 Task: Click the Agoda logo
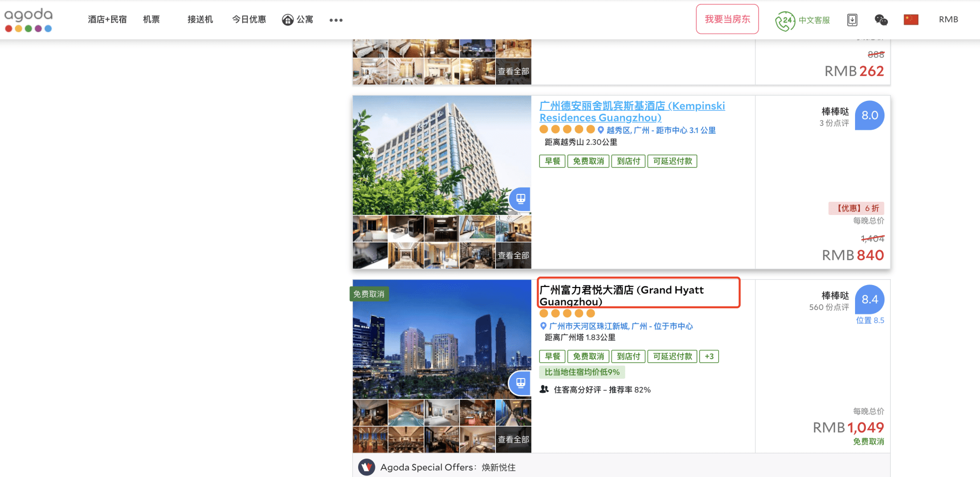click(x=28, y=20)
